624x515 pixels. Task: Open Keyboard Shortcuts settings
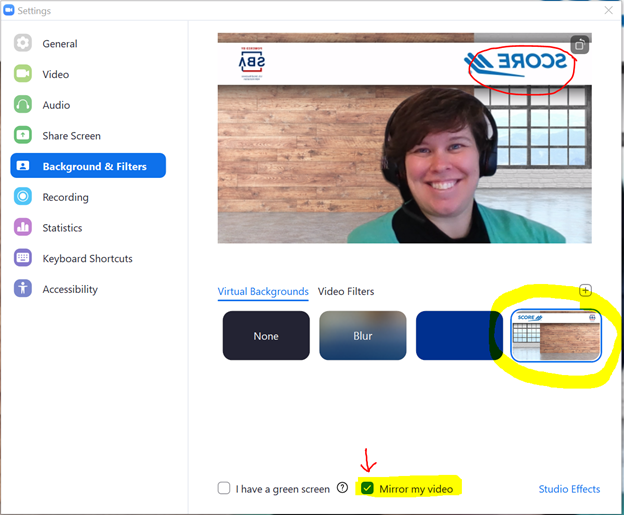tap(88, 258)
